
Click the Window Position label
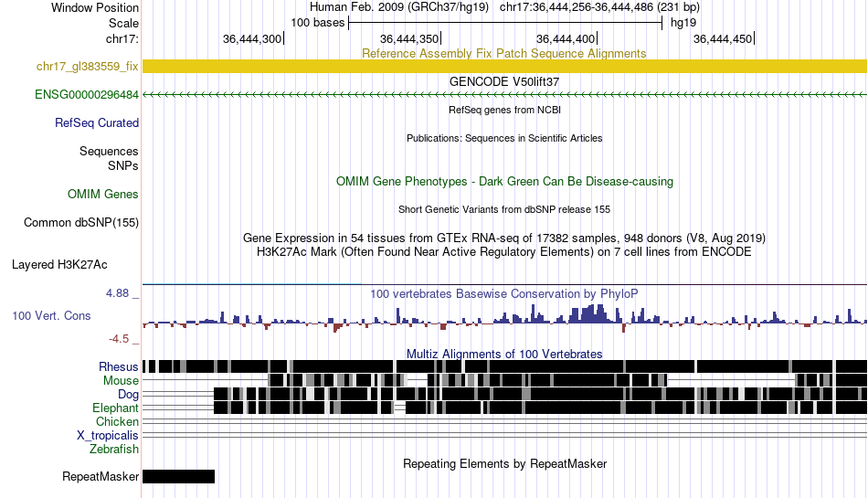[x=95, y=7]
